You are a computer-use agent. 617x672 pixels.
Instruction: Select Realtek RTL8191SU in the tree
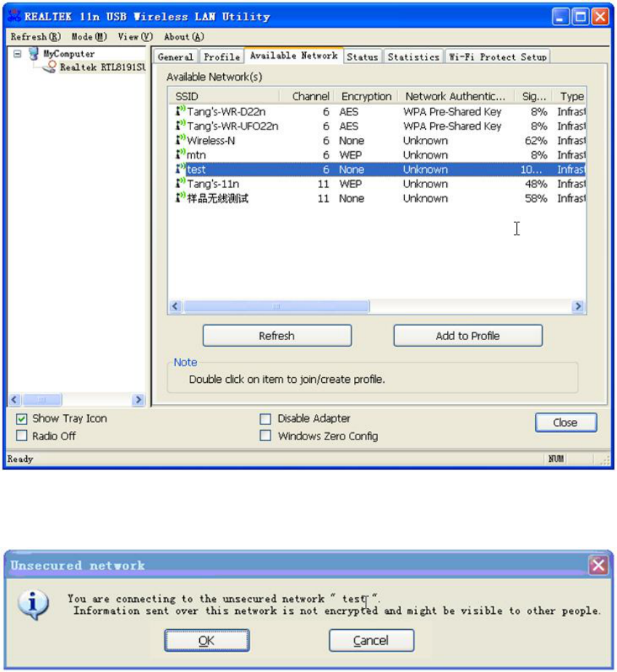tap(102, 68)
